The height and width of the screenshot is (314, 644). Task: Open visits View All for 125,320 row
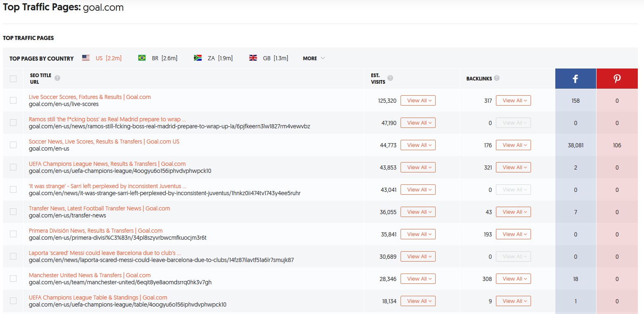click(x=418, y=101)
